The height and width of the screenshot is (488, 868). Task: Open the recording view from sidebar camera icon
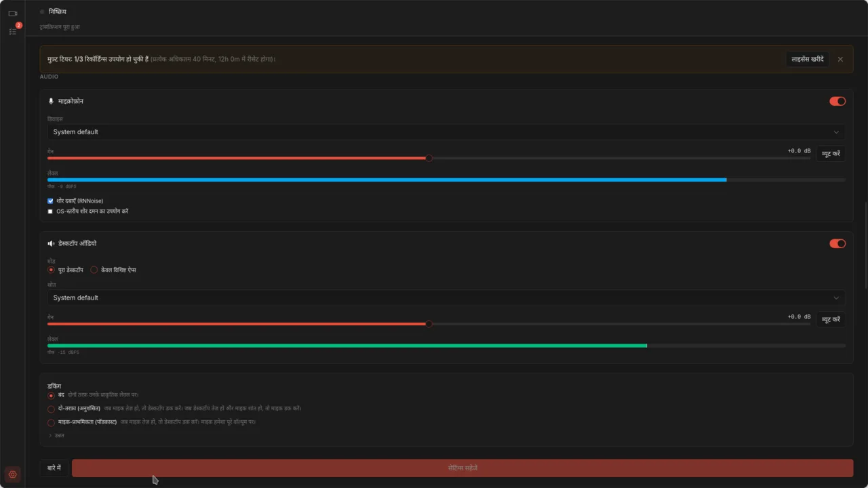point(12,13)
